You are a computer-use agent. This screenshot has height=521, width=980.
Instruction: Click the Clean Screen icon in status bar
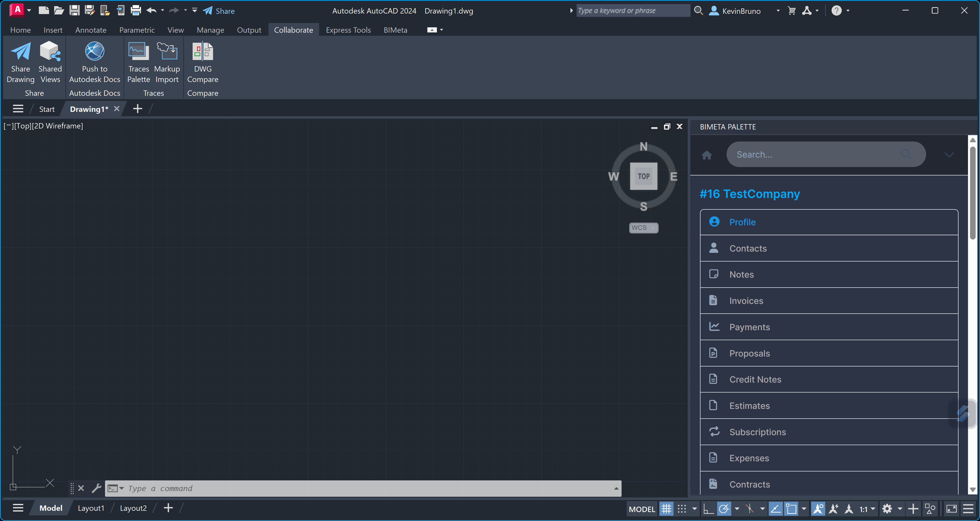[x=951, y=508]
